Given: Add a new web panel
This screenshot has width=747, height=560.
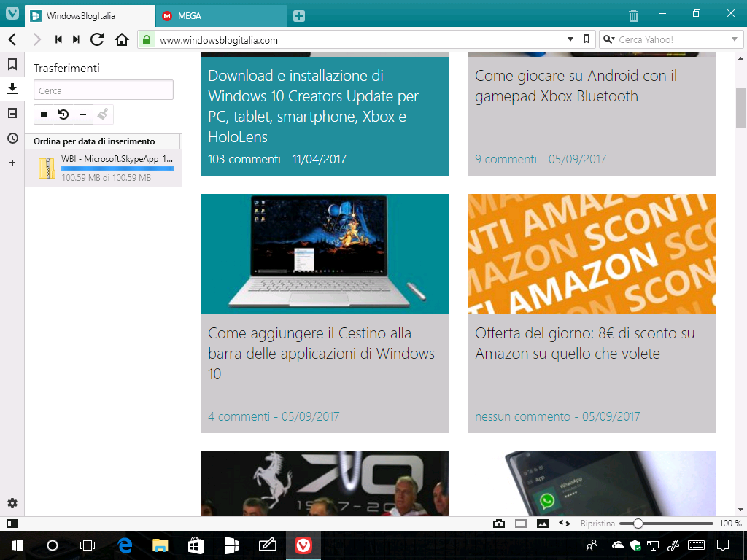Looking at the screenshot, I should 12,163.
